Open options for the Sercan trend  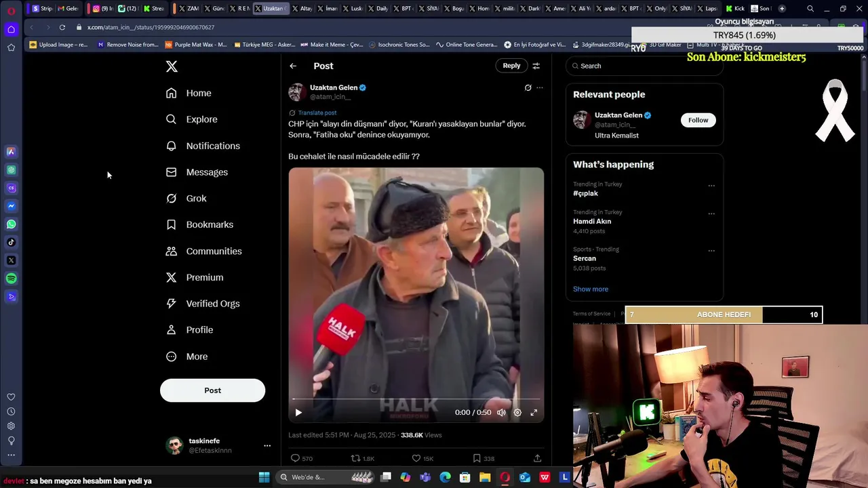tap(711, 250)
